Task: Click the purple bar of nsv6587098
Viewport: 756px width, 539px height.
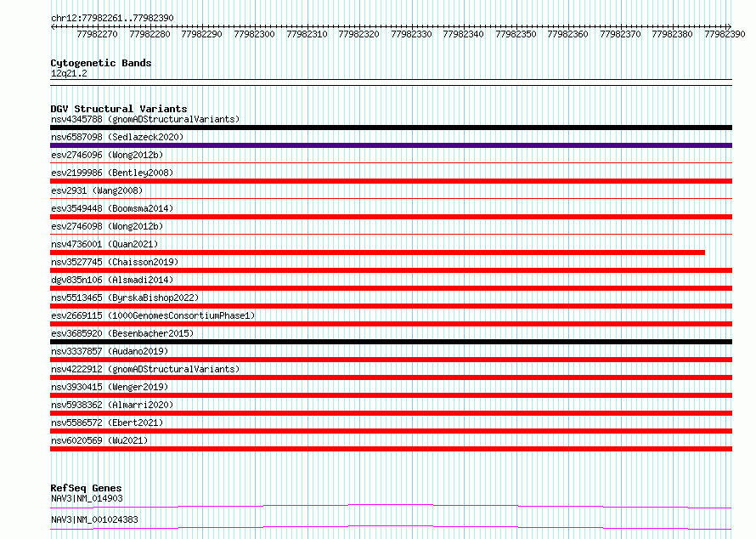Action: click(391, 145)
